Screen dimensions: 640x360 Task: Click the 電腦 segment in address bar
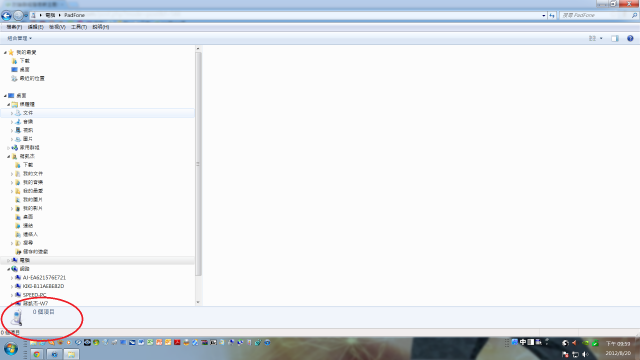50,15
